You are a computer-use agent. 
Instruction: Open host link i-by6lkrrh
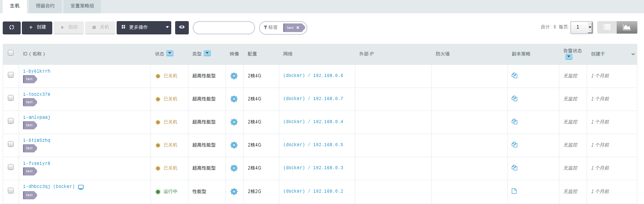pos(37,71)
